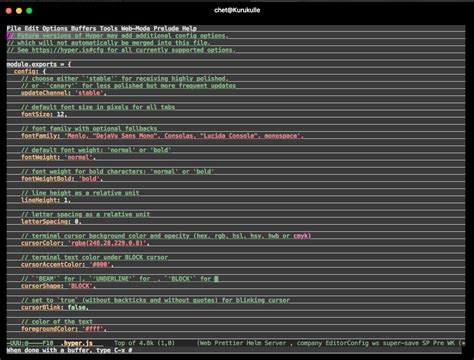Open the Buffers menu
Image resolution: width=474 pixels, height=360 pixels.
[84, 28]
